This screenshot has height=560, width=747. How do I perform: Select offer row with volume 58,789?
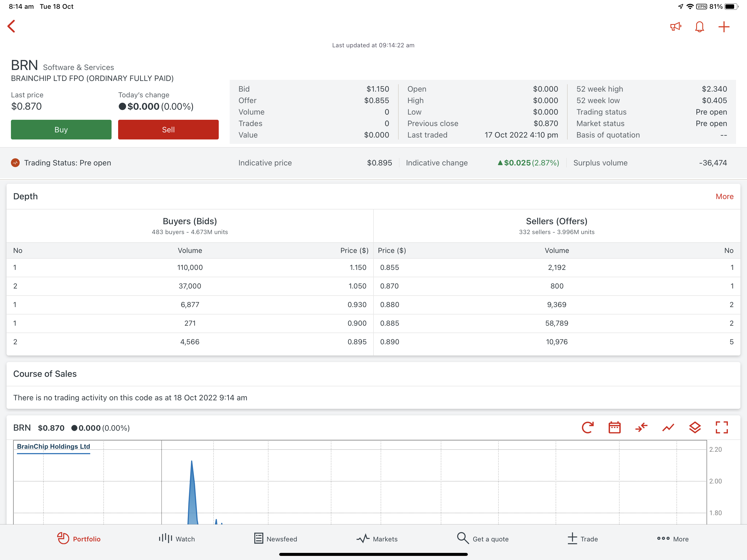pos(557,323)
